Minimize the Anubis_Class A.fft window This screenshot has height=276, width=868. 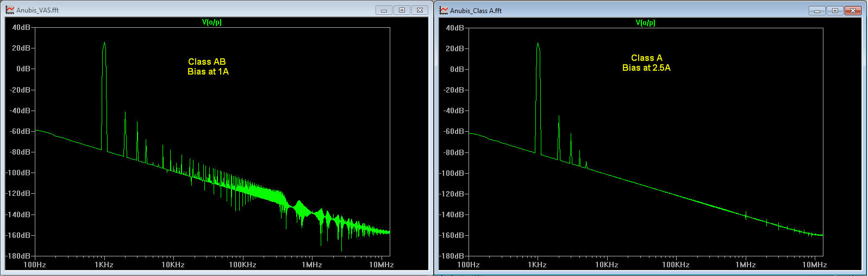tap(817, 10)
